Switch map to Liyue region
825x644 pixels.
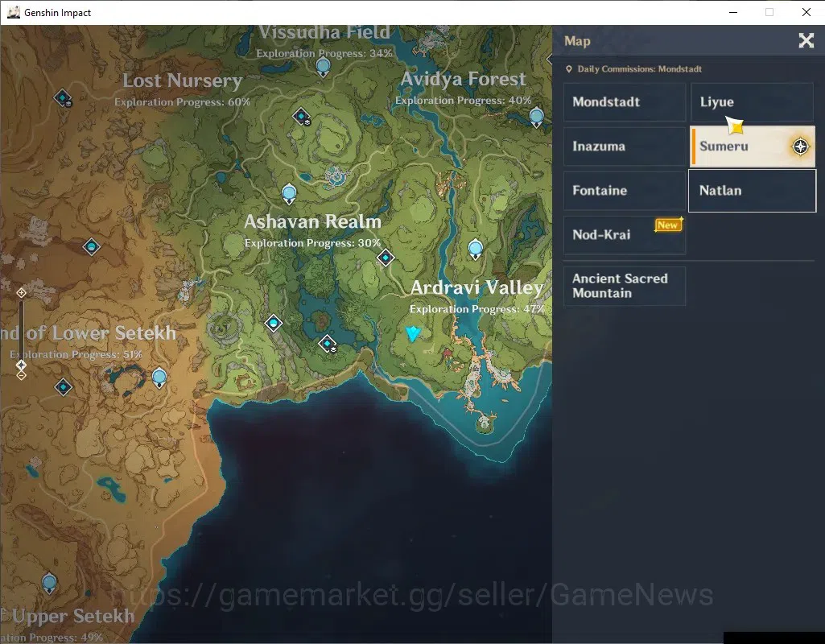tap(752, 102)
